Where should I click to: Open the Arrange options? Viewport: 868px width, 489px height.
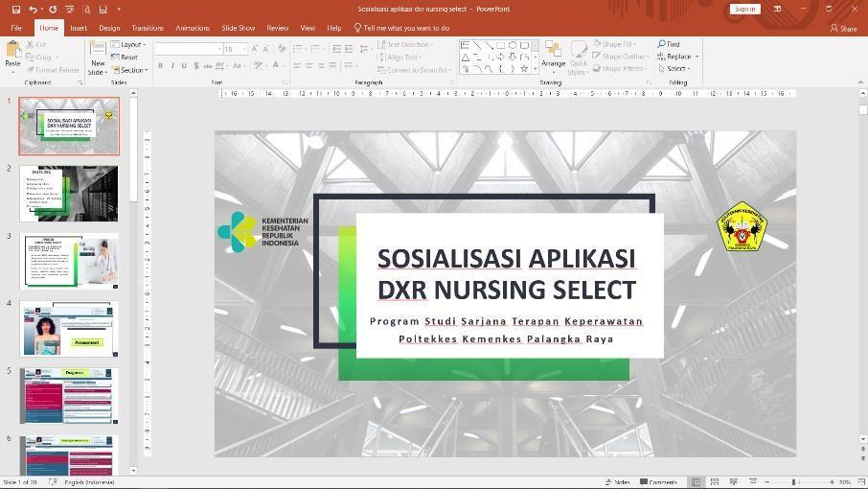(553, 57)
